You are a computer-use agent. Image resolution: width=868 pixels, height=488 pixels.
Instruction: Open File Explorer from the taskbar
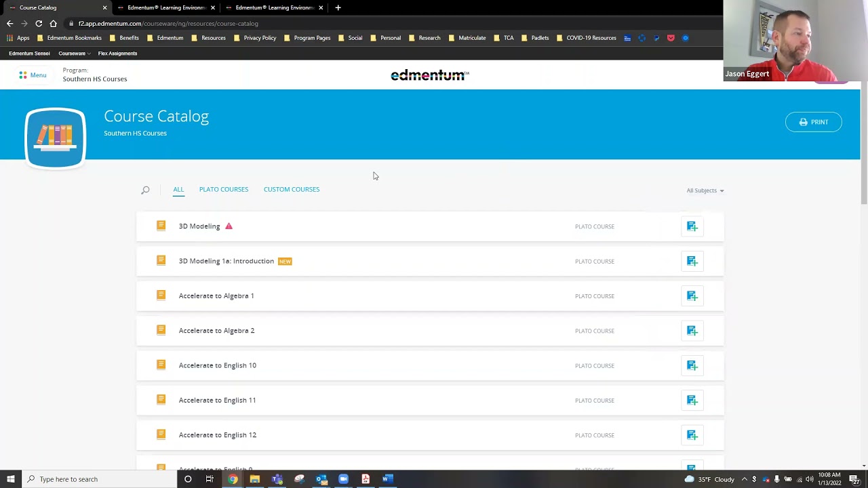coord(254,479)
